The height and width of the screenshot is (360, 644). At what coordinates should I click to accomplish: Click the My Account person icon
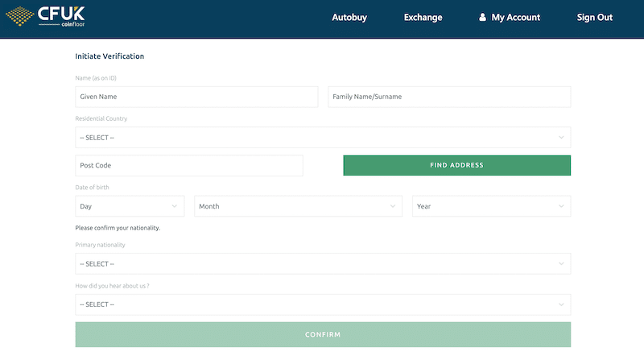[x=482, y=17]
